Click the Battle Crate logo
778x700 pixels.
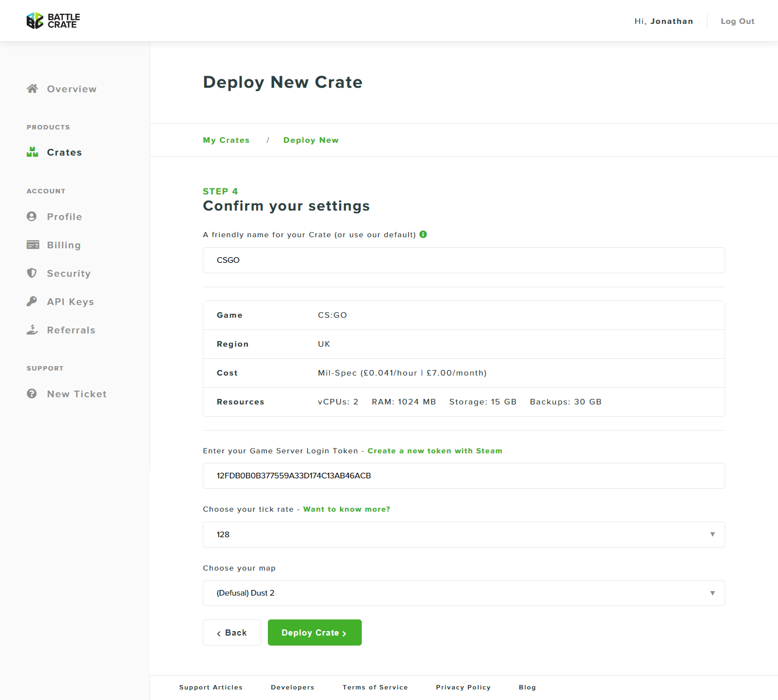pos(53,21)
